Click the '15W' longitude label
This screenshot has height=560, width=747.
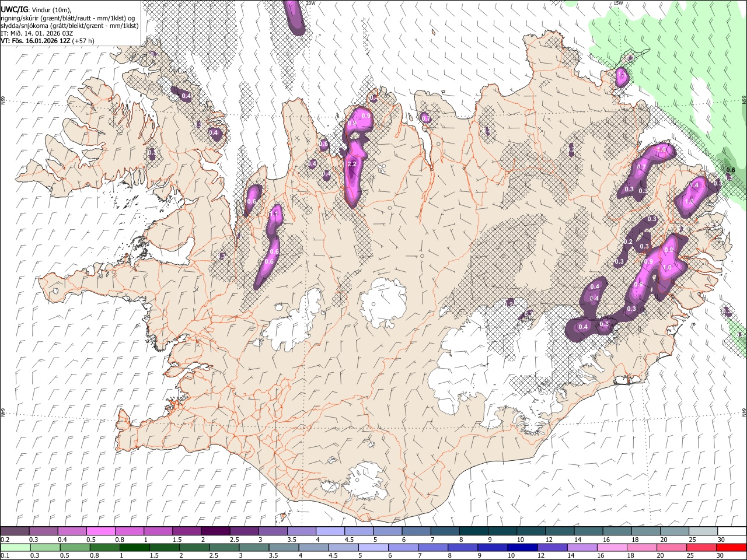tap(618, 3)
